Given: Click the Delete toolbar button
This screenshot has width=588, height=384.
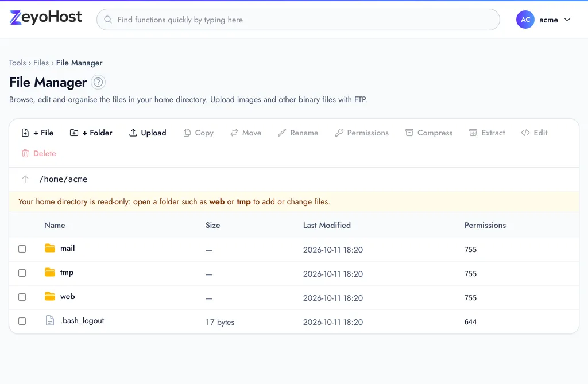Looking at the screenshot, I should (x=39, y=153).
